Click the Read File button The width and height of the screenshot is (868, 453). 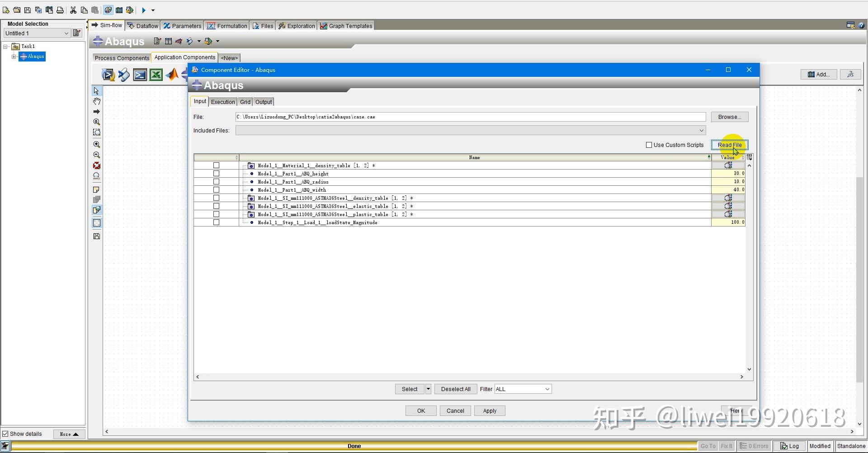[730, 145]
